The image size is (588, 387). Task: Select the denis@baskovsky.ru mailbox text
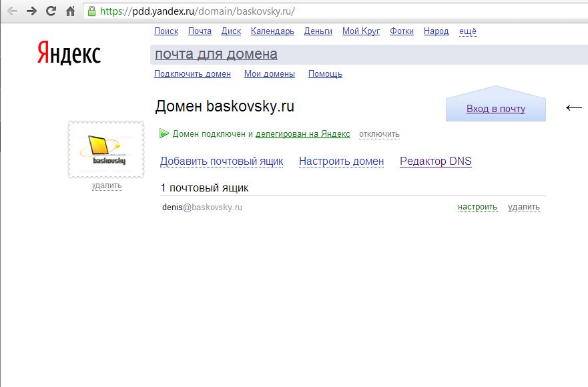pos(202,208)
